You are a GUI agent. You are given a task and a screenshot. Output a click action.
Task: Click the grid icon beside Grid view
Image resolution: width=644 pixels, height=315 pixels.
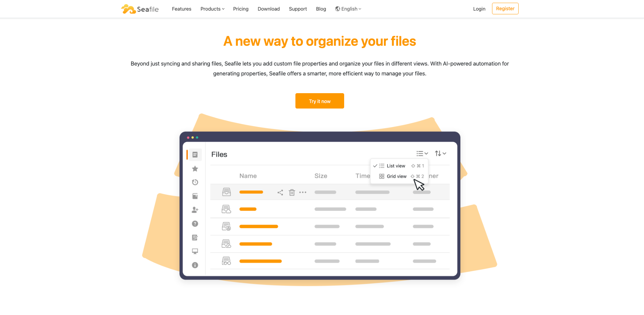pos(382,176)
